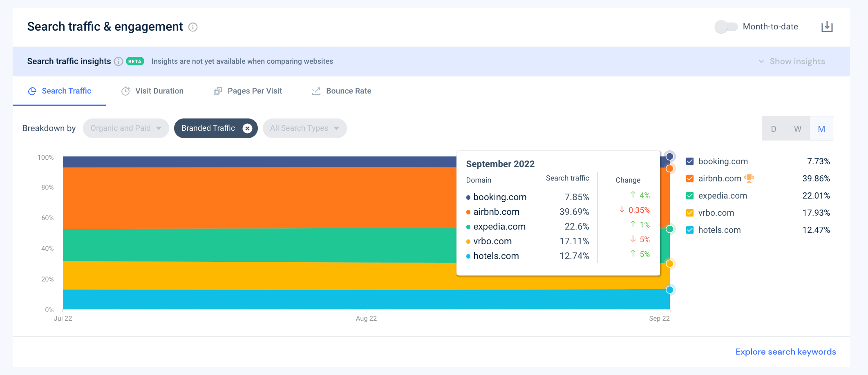The width and height of the screenshot is (868, 375).
Task: Uncheck the expedia.com legend checkbox
Action: tap(690, 196)
